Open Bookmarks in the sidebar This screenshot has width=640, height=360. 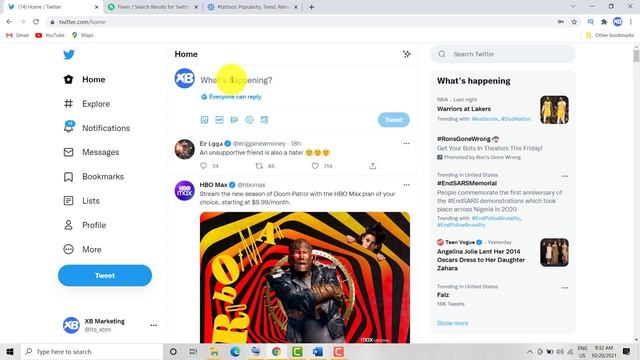(93, 176)
